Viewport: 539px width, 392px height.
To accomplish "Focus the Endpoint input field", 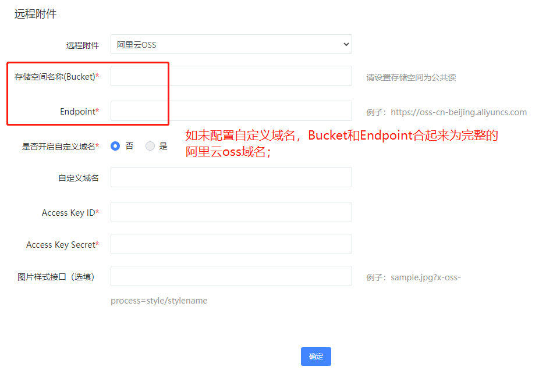I will pyautogui.click(x=231, y=111).
